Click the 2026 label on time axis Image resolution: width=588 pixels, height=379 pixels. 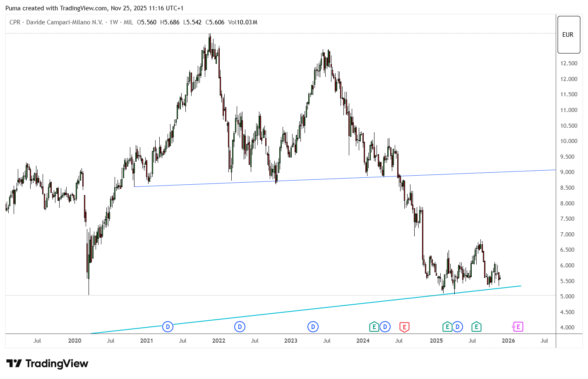pos(508,341)
